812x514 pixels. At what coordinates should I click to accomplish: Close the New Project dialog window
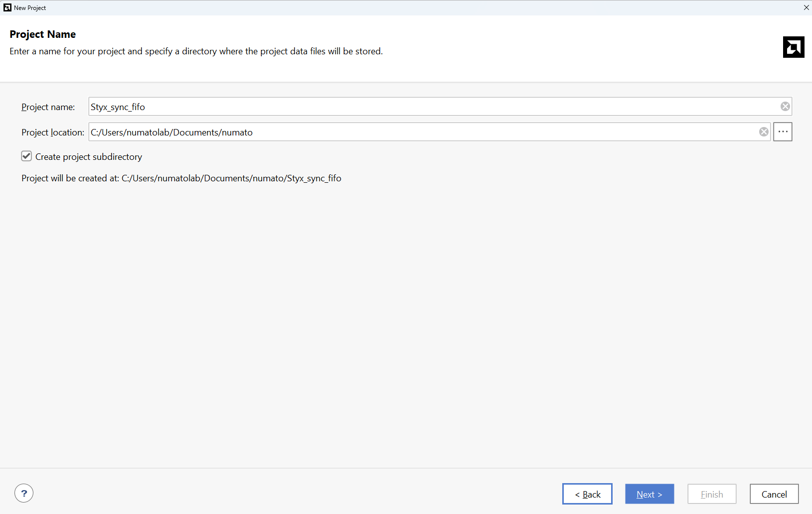coord(806,7)
